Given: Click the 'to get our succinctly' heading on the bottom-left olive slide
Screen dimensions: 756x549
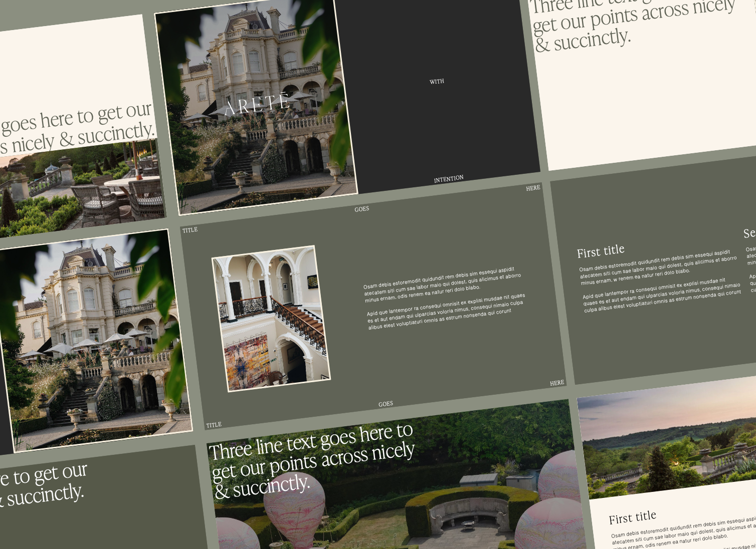Looking at the screenshot, I should [43, 485].
